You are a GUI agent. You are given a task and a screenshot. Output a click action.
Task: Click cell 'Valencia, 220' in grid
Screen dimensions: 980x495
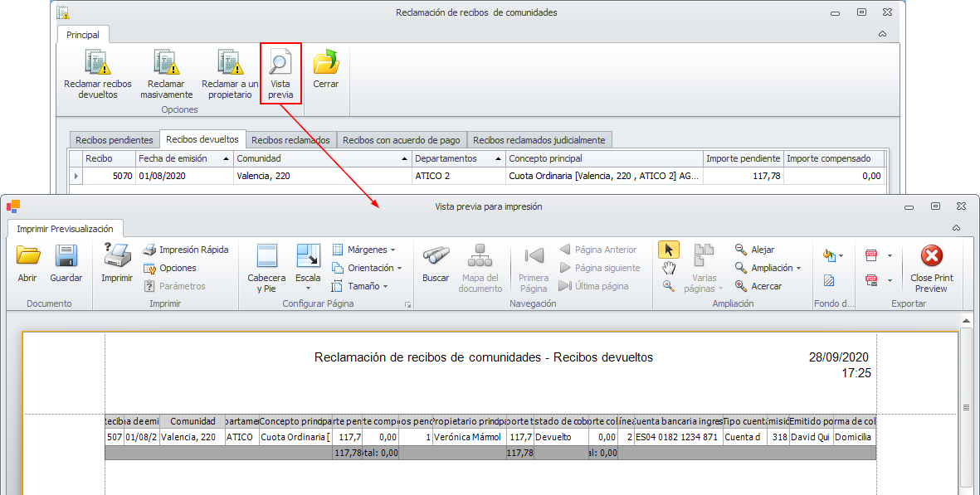pos(323,176)
